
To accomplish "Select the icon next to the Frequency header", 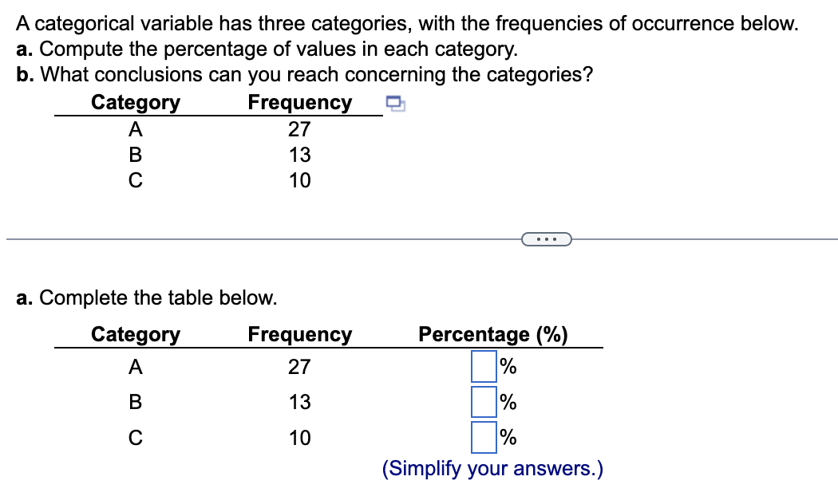I will tap(396, 102).
